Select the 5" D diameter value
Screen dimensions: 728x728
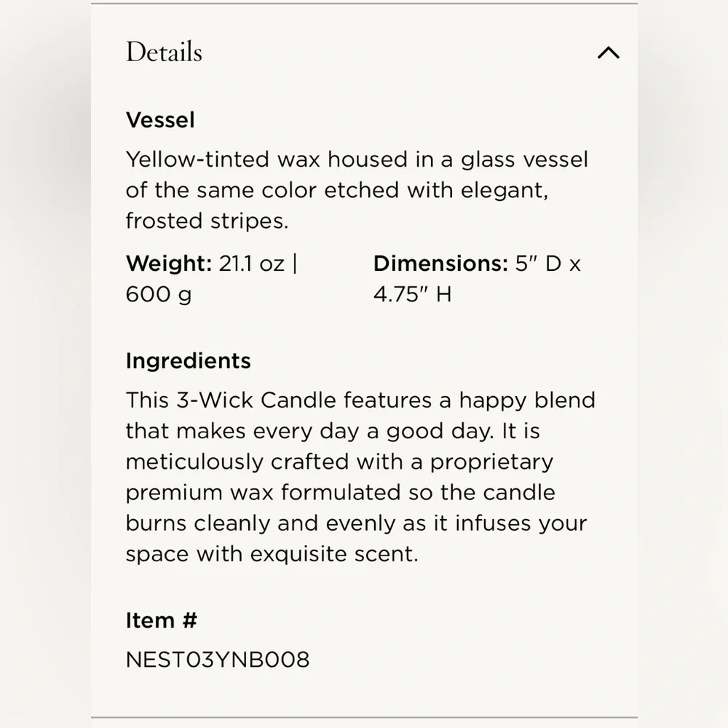coord(539,264)
